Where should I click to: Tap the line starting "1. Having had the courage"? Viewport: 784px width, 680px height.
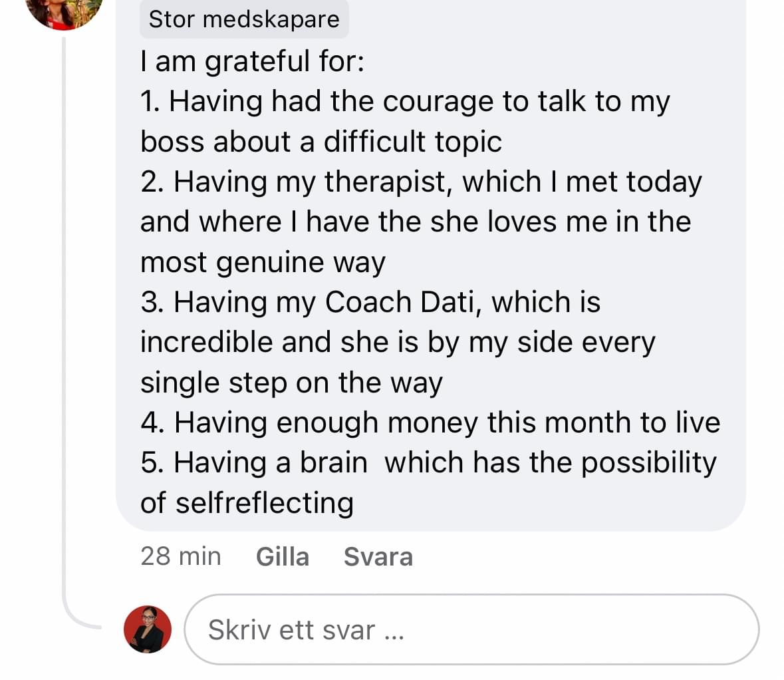(x=405, y=102)
